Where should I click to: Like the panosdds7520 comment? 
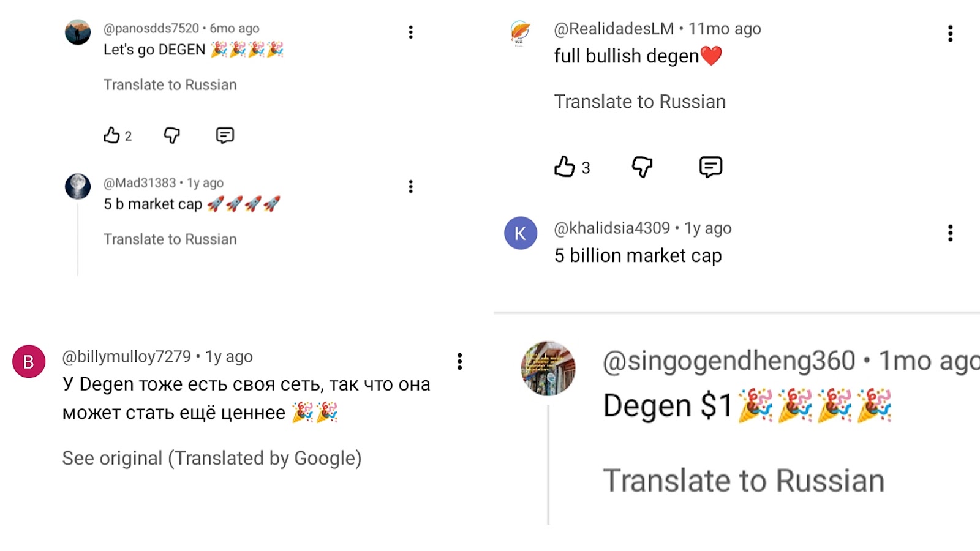click(x=111, y=135)
